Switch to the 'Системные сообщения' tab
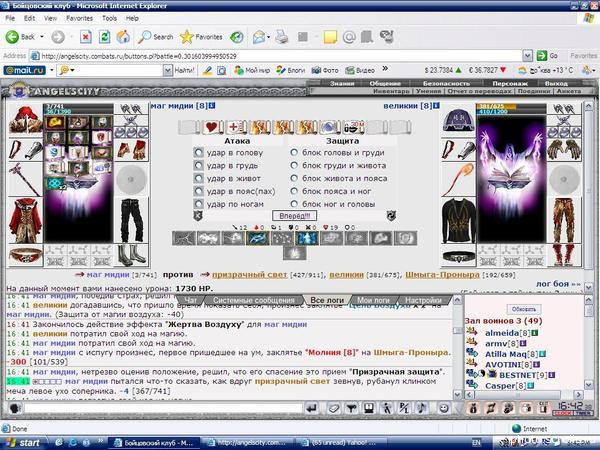 tap(253, 300)
